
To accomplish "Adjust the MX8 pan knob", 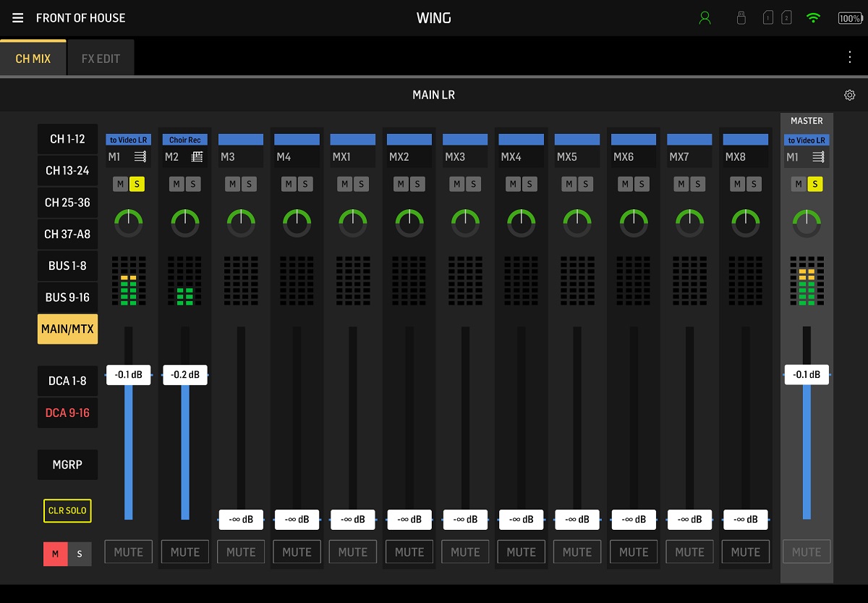I will click(x=746, y=223).
